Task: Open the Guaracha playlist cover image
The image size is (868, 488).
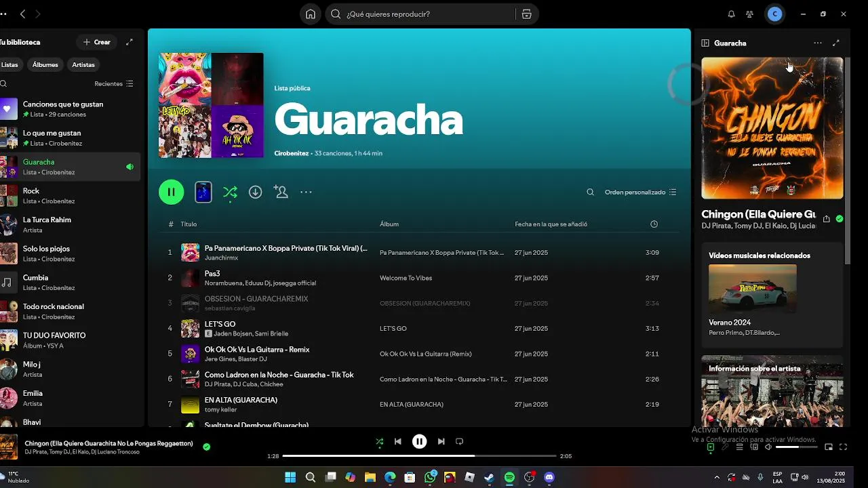Action: click(211, 105)
